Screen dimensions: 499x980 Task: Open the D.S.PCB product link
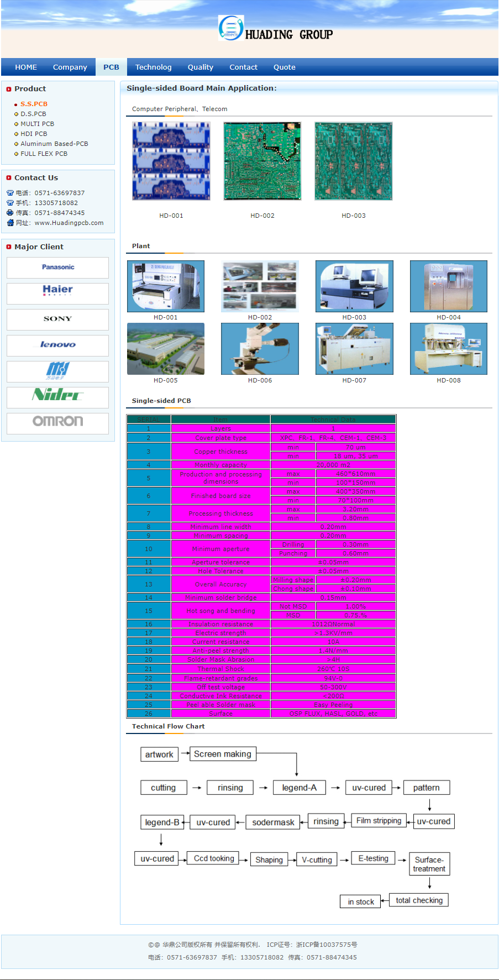(33, 114)
